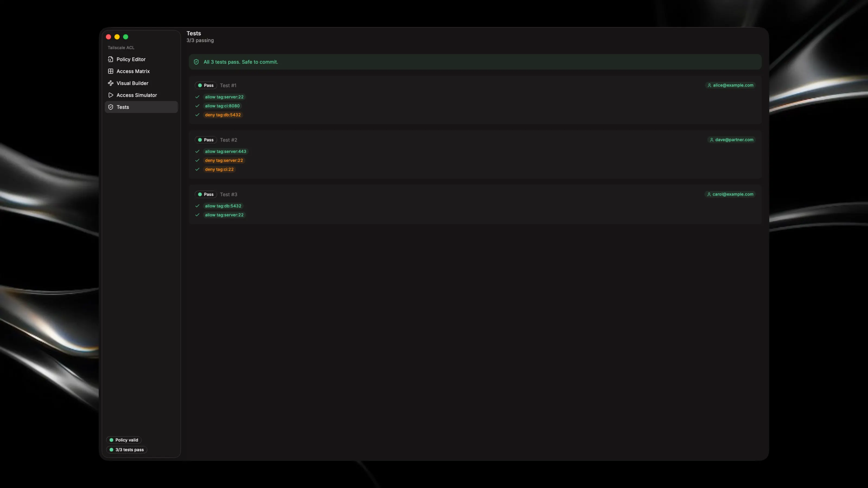This screenshot has height=488, width=868.
Task: Select the checkmark beside deny tag:db:5432
Action: click(x=197, y=115)
